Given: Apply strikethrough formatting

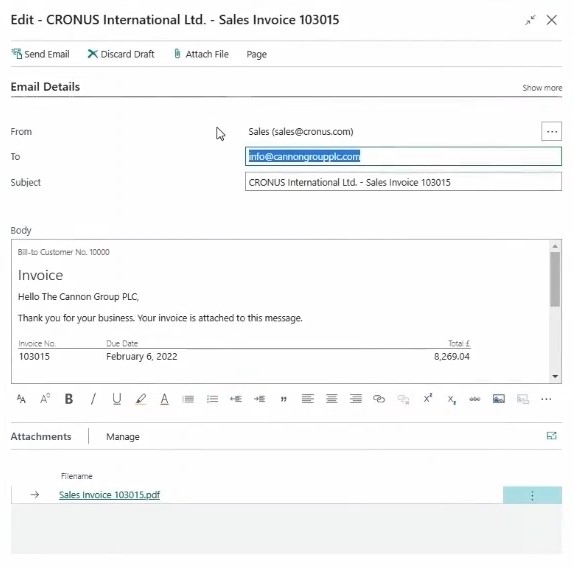Looking at the screenshot, I should click(x=475, y=399).
